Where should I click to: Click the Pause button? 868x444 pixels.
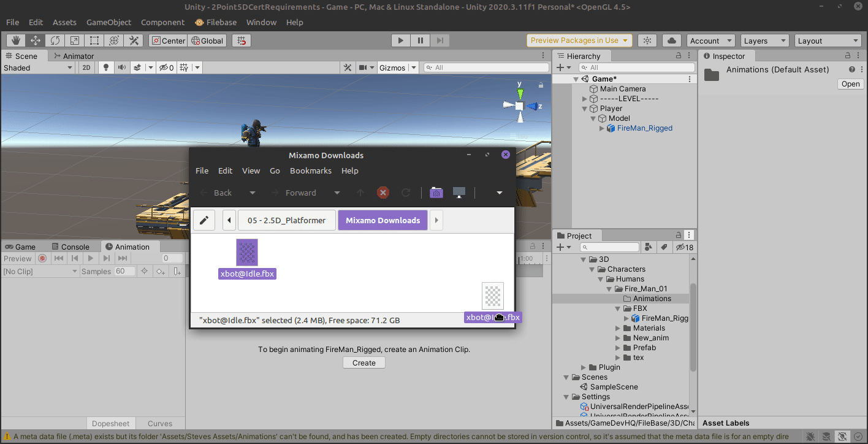coord(421,40)
